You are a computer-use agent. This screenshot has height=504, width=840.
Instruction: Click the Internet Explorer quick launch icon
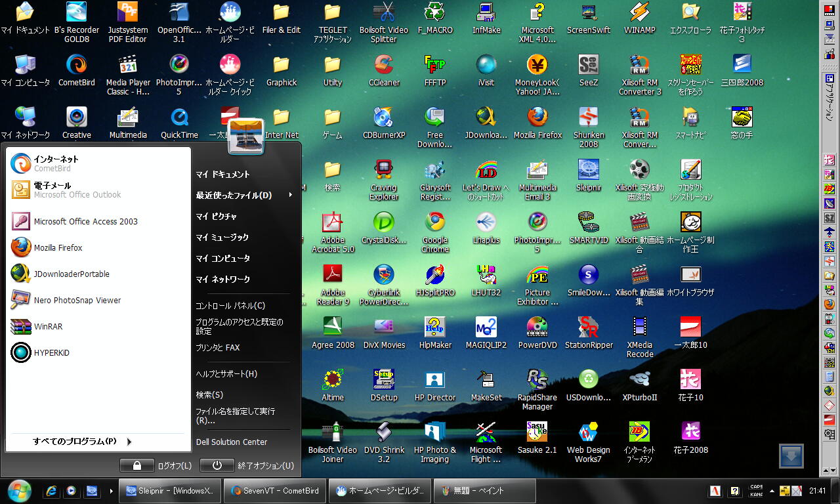coord(51,491)
